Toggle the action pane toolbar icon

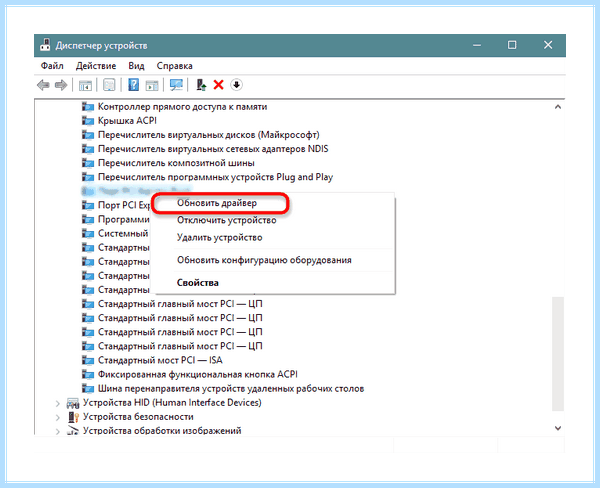(152, 85)
